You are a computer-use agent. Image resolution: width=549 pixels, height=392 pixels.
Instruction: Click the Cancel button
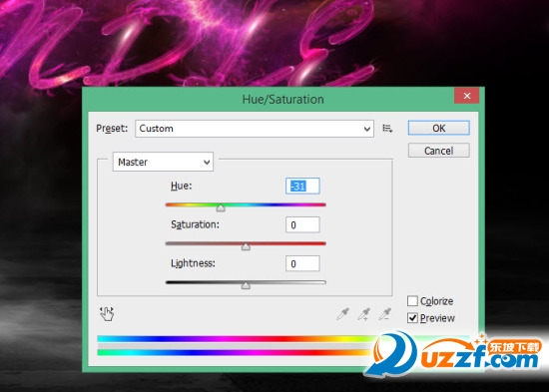[439, 151]
